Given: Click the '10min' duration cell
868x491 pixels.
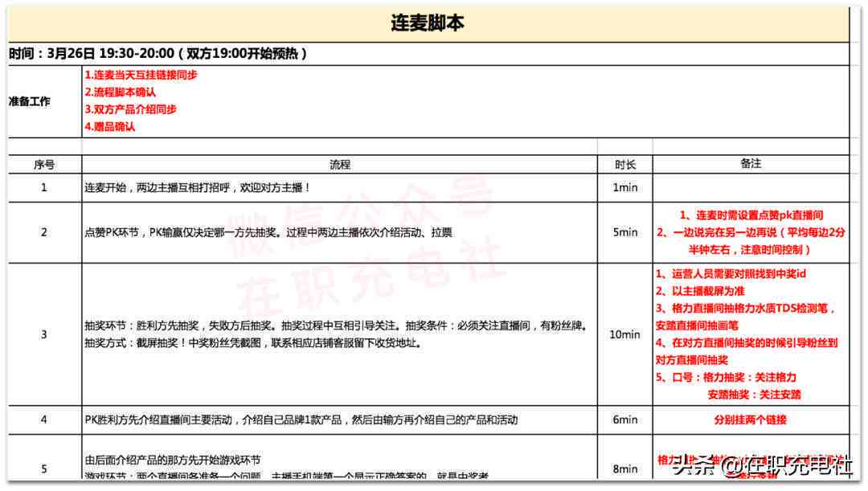Looking at the screenshot, I should (625, 334).
